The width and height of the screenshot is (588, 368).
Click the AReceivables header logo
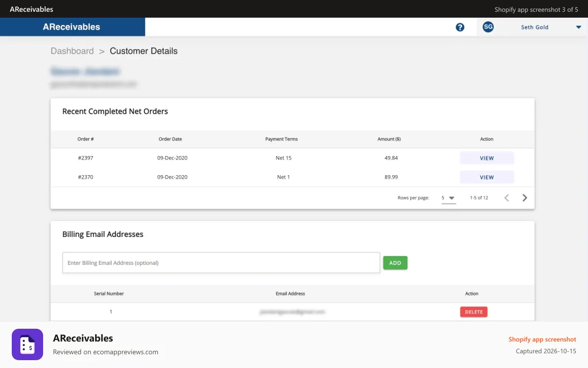click(x=72, y=27)
